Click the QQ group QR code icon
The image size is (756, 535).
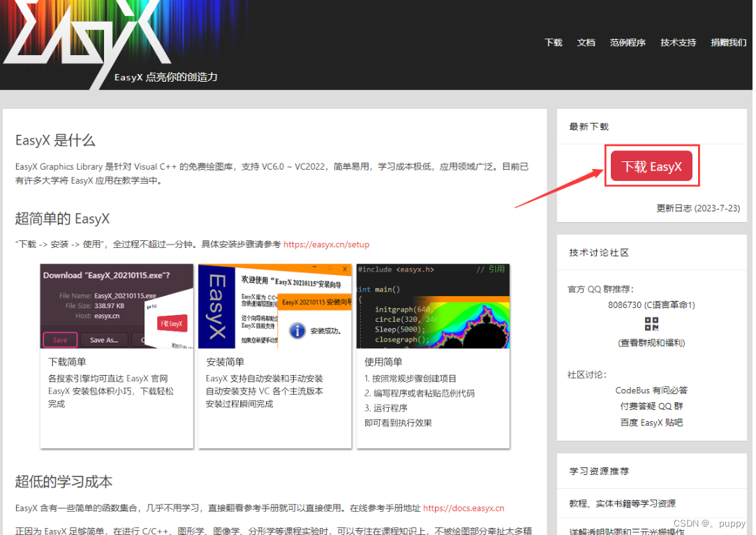[651, 323]
